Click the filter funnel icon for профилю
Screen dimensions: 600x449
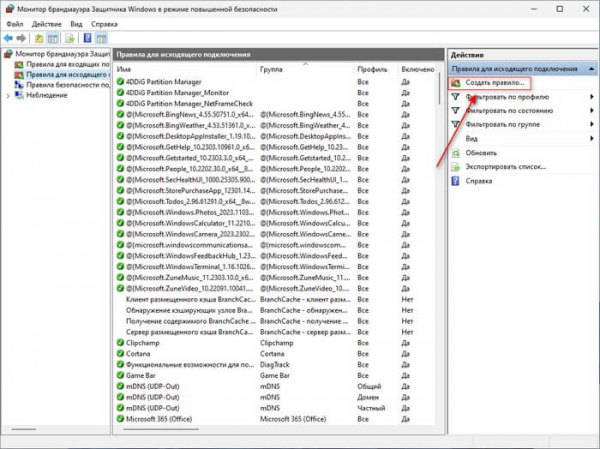[x=455, y=97]
